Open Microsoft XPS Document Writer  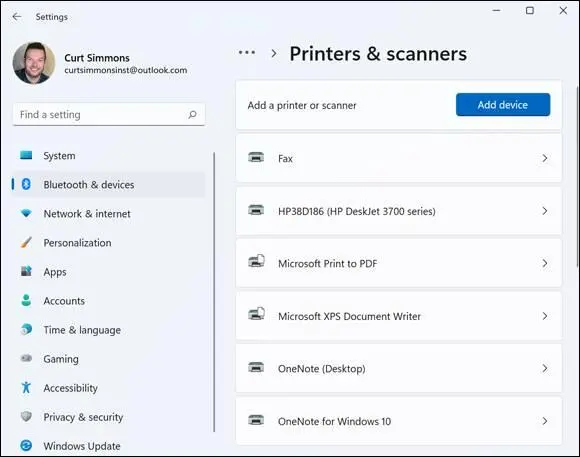[x=398, y=316]
